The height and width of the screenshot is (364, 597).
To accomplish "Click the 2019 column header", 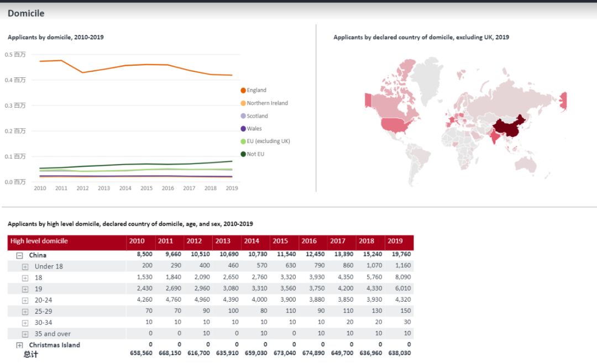I will 395,241.
